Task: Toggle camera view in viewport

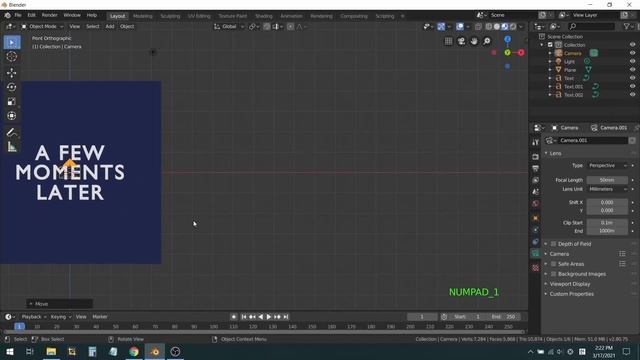Action: 461,41
